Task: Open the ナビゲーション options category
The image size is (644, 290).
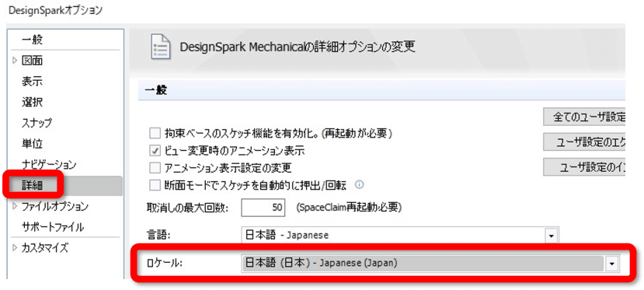Action: [49, 165]
